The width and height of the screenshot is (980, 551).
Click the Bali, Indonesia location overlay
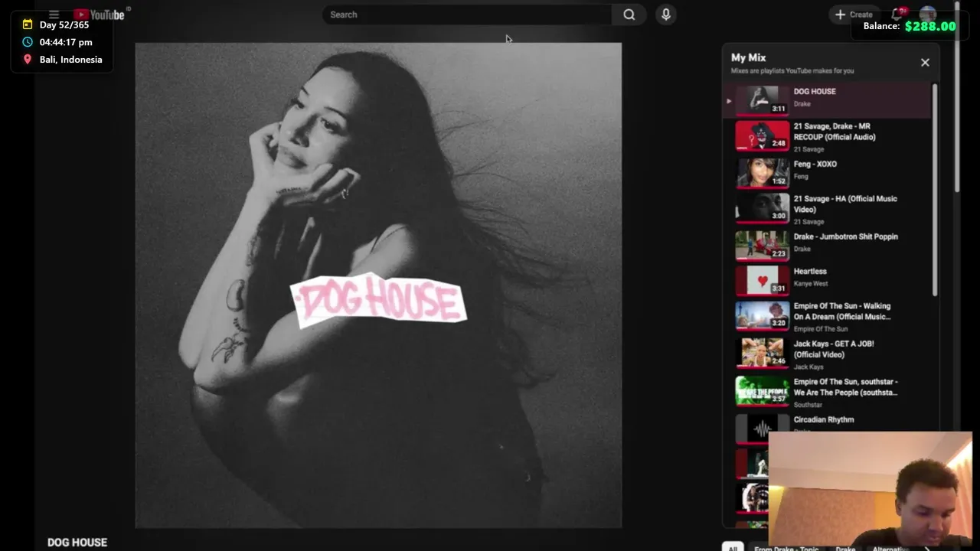coord(63,60)
